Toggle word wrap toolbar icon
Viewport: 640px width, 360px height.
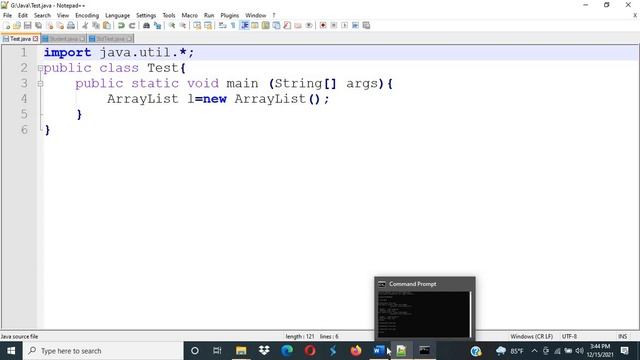pyautogui.click(x=222, y=25)
